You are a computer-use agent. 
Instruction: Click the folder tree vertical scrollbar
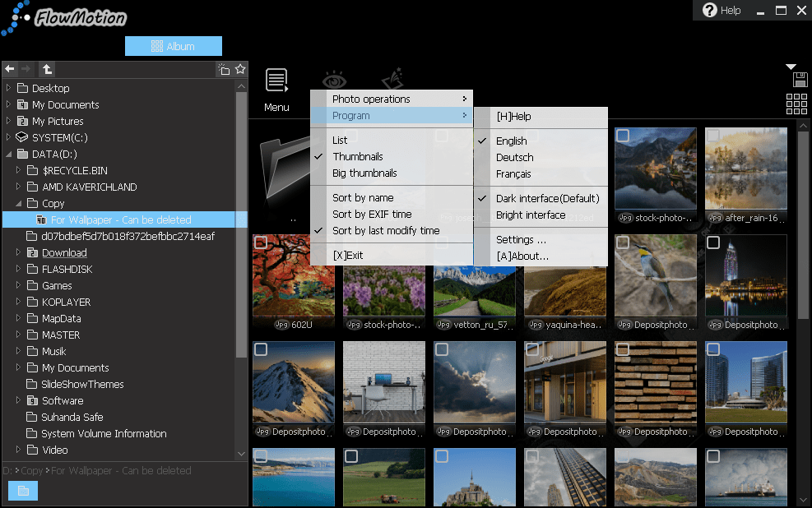tap(241, 222)
